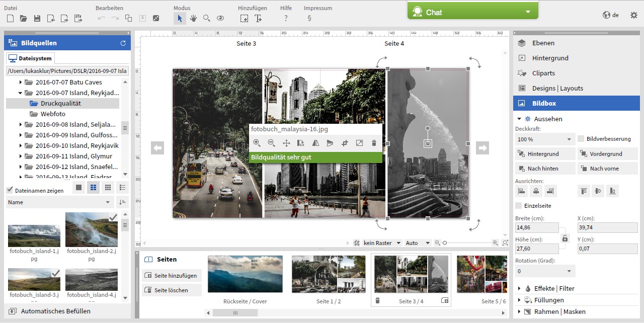Image resolution: width=644 pixels, height=323 pixels.
Task: Click the Seite hinzufügen button
Action: pos(172,276)
